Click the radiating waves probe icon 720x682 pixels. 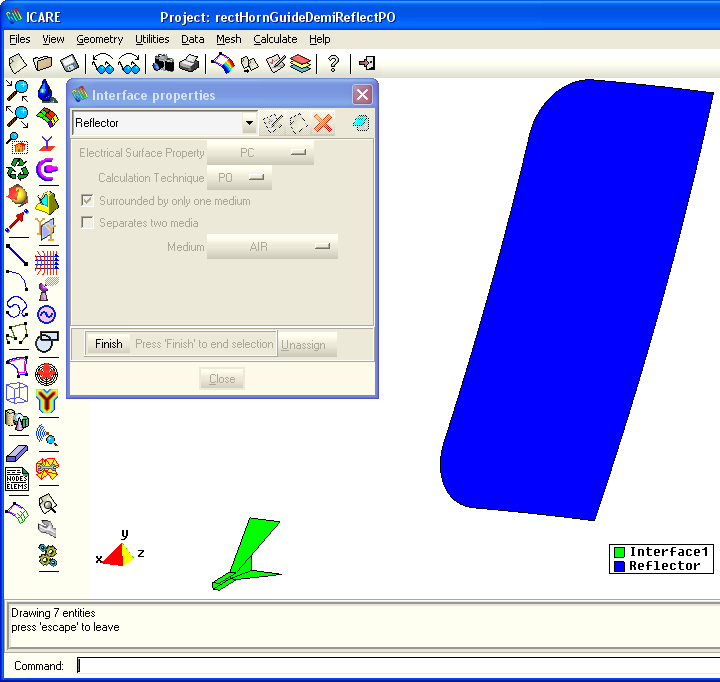(47, 435)
